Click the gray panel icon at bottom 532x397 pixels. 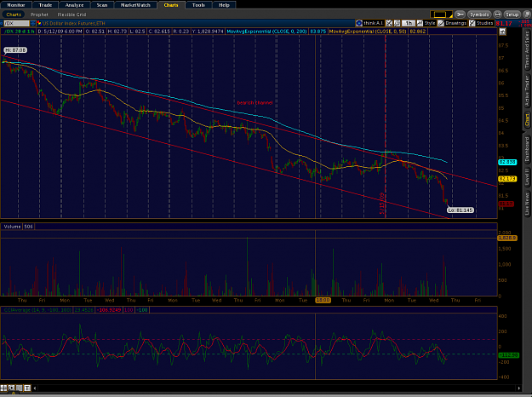point(20,388)
